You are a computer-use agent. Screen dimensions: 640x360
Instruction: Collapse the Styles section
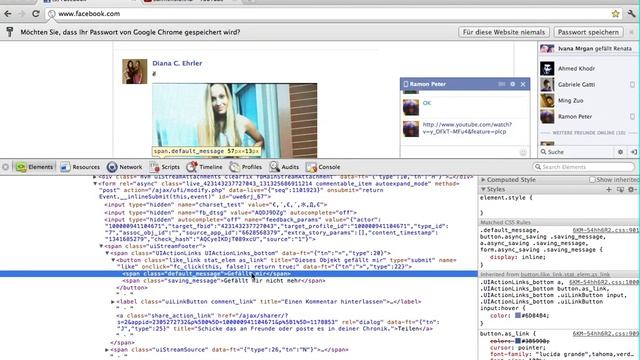pyautogui.click(x=483, y=189)
